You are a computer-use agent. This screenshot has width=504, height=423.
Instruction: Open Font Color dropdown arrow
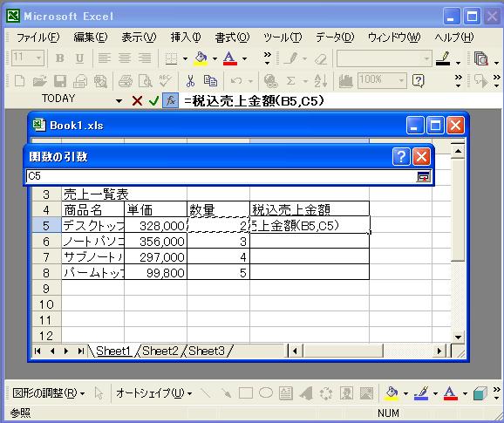(x=244, y=58)
